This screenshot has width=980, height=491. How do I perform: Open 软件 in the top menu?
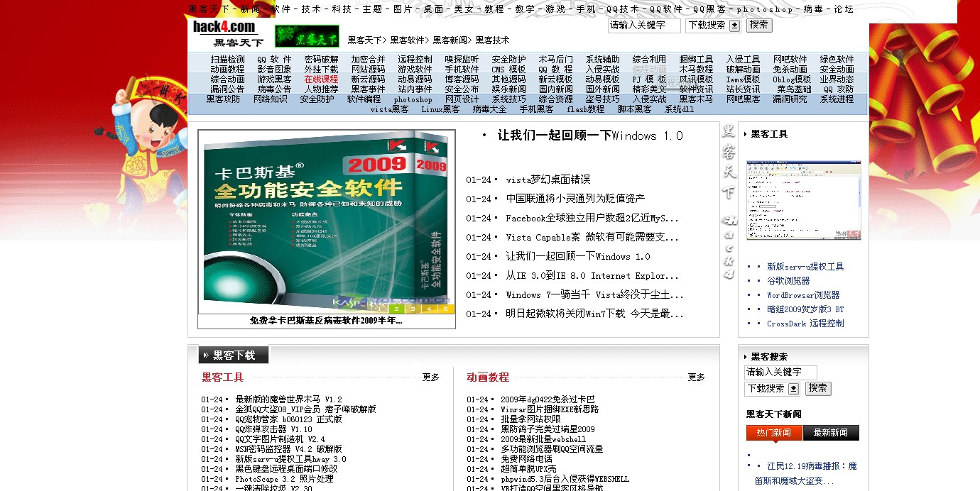(281, 9)
